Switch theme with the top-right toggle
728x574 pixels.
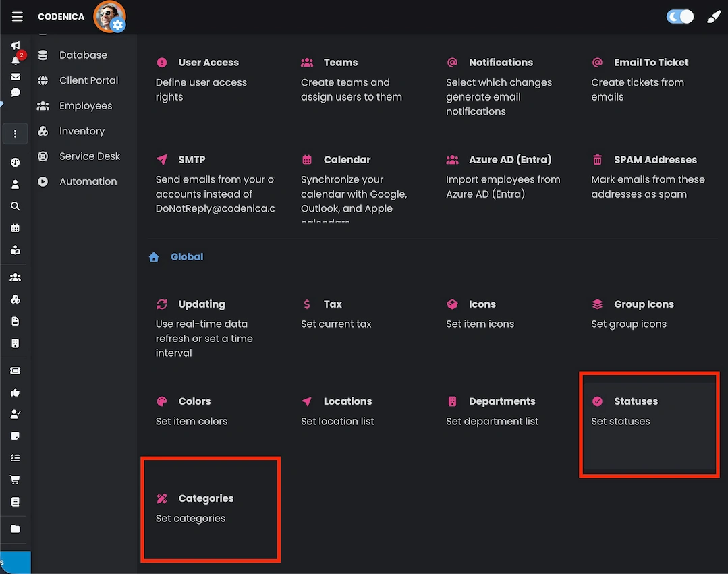tap(679, 16)
